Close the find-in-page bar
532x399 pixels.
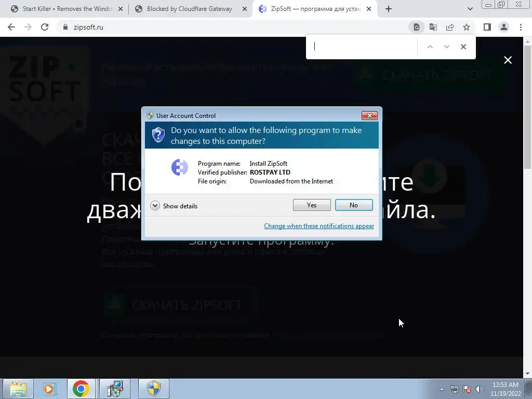(x=463, y=47)
